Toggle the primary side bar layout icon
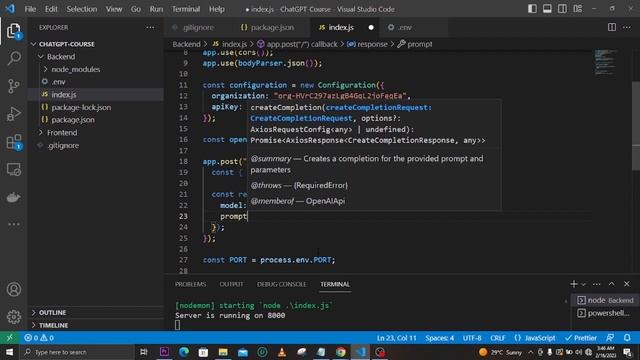640x360 pixels. point(532,9)
